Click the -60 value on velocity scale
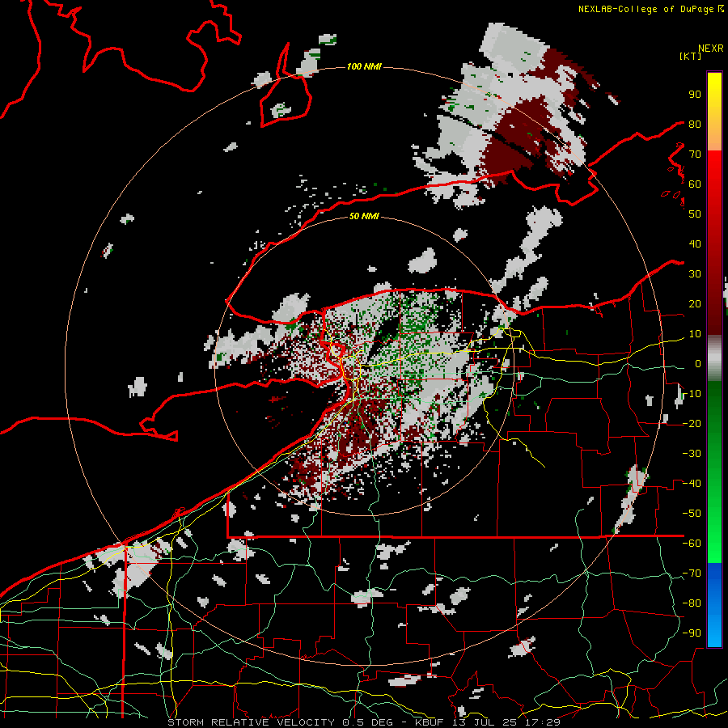 692,544
